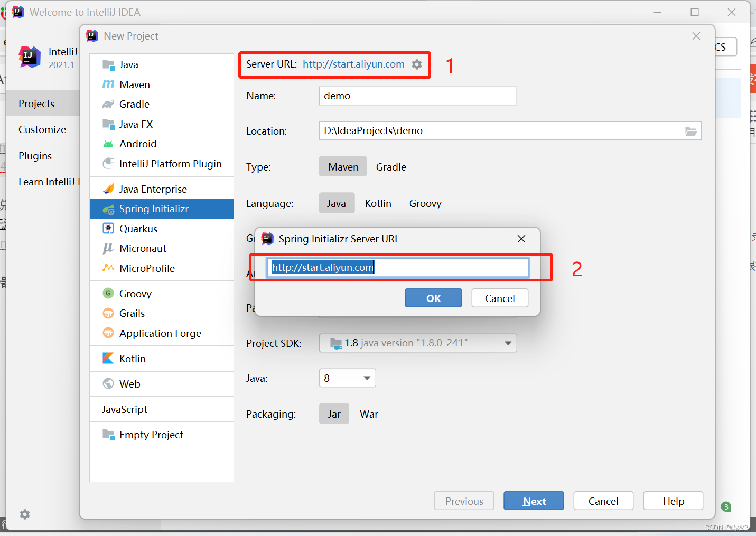The width and height of the screenshot is (756, 536).
Task: Click the project Name field
Action: coord(418,96)
